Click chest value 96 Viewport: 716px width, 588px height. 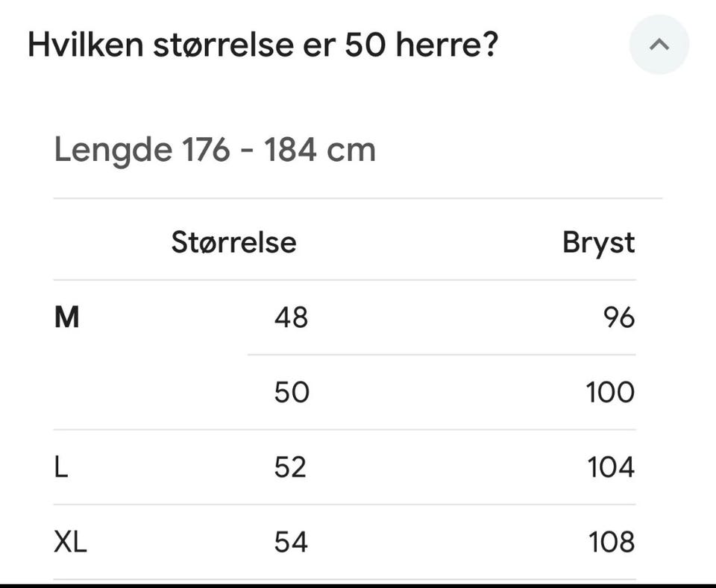coord(619,317)
